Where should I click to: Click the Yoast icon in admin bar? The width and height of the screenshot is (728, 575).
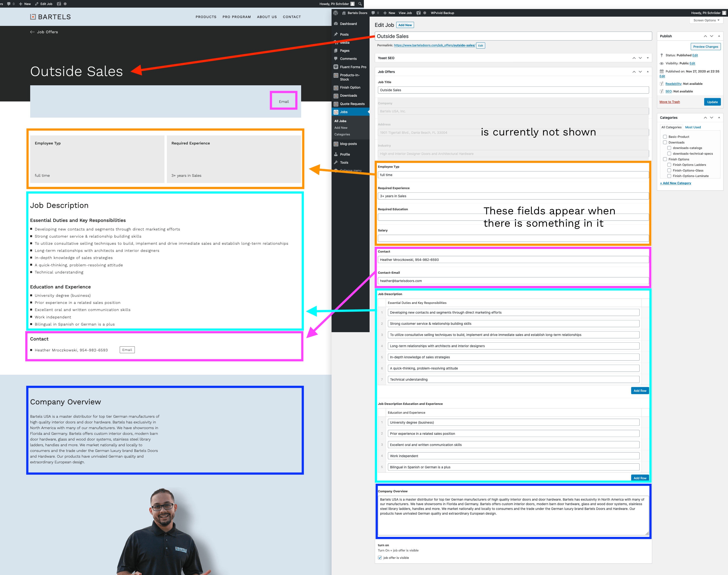(x=418, y=13)
